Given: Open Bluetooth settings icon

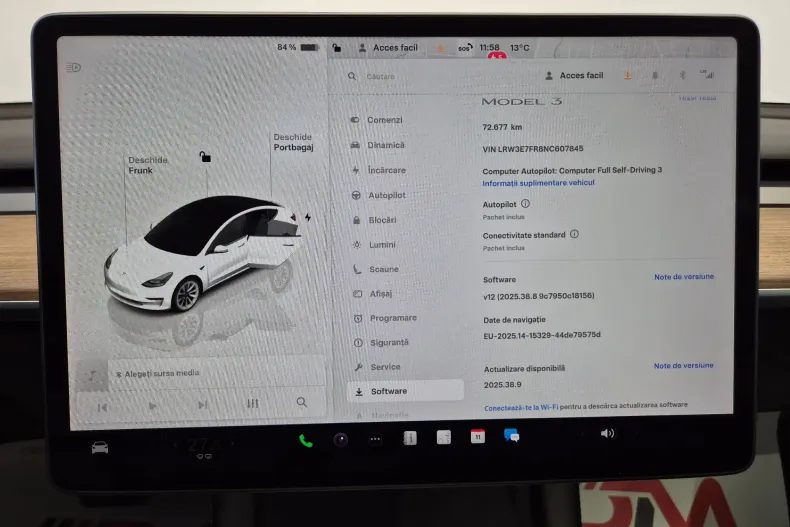Looking at the screenshot, I should point(682,75).
